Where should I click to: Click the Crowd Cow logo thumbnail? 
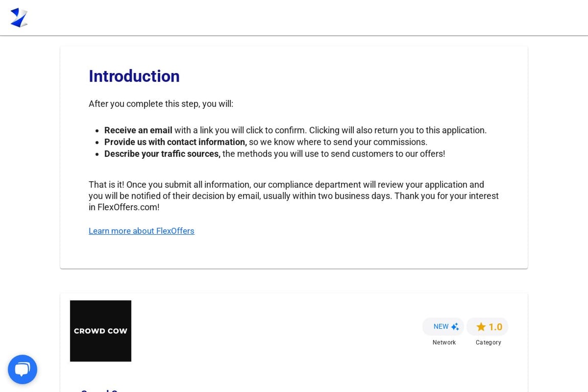coord(101,330)
